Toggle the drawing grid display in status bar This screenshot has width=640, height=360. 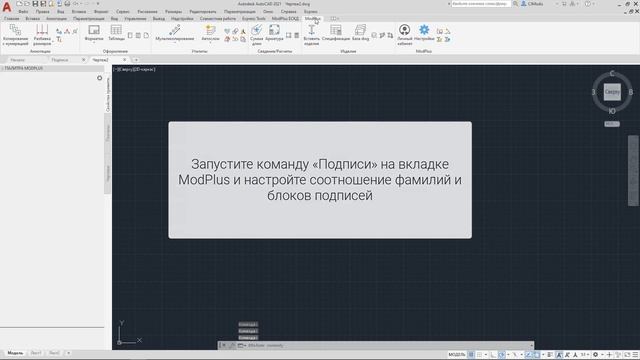pyautogui.click(x=471, y=355)
